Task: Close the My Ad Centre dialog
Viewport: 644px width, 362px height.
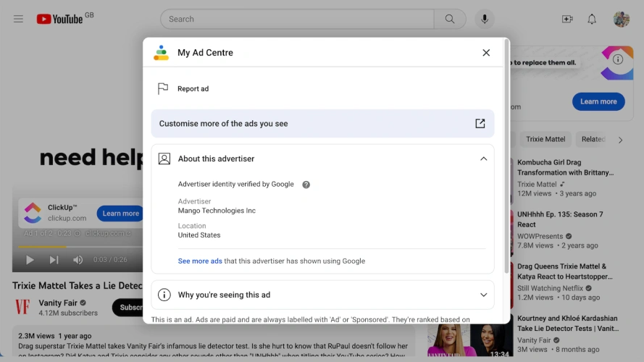Action: pyautogui.click(x=486, y=53)
